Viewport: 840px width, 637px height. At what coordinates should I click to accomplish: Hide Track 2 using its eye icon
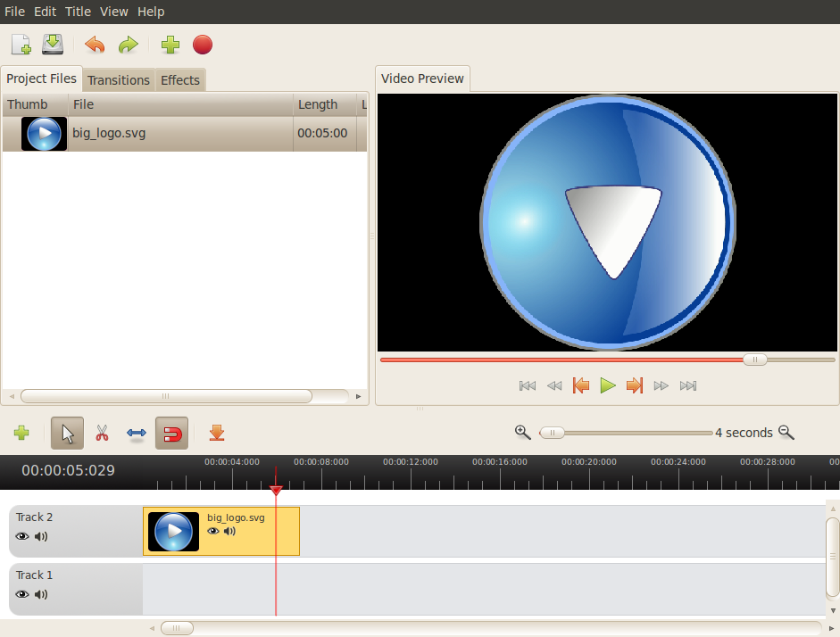[22, 536]
